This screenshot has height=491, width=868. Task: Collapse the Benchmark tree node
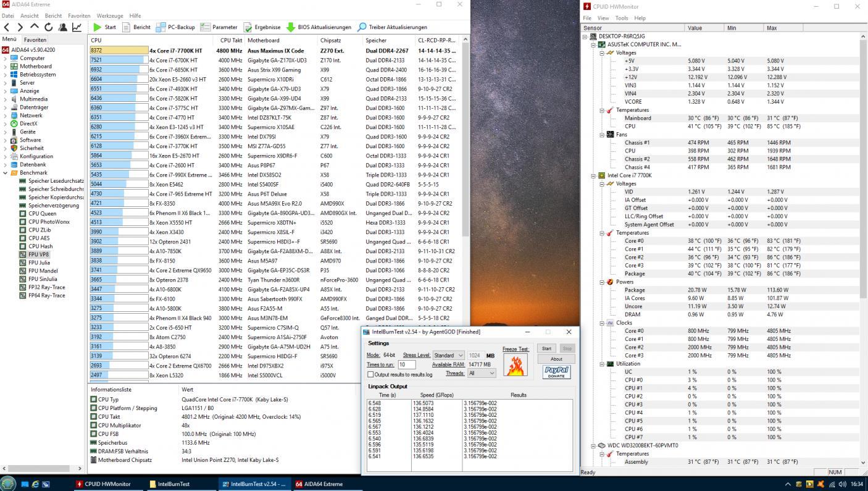(x=6, y=173)
